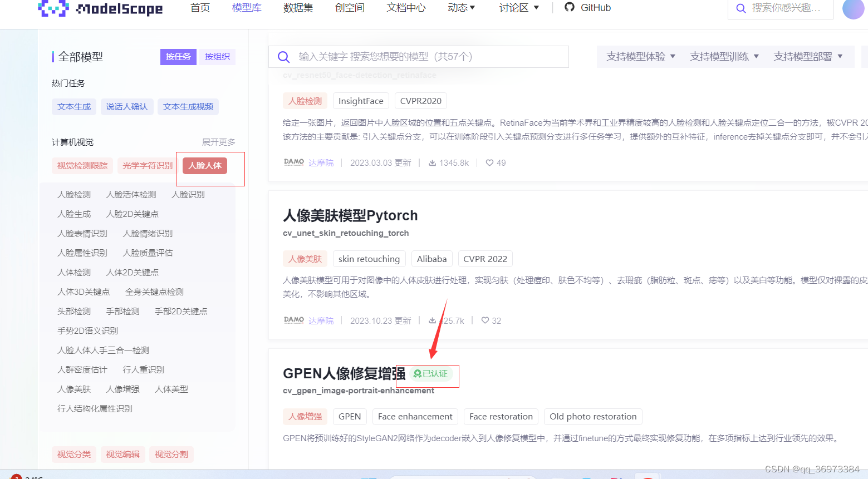868x479 pixels.
Task: Click the ModelScope logo
Action: coord(100,8)
